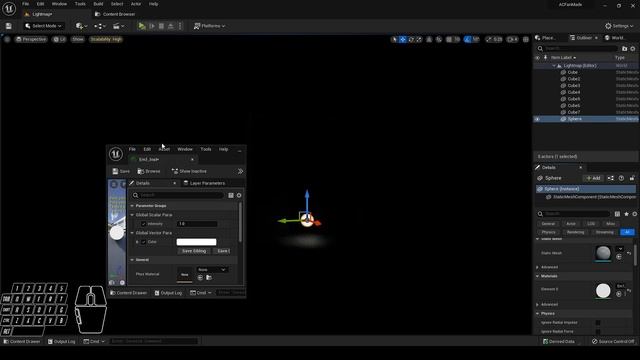Open the viewport Lit view mode menu
Image resolution: width=640 pixels, height=360 pixels.
[60, 39]
